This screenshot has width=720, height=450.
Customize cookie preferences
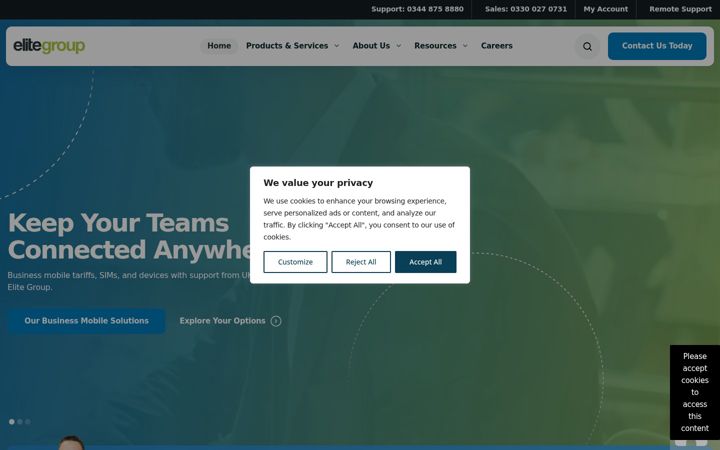point(295,262)
